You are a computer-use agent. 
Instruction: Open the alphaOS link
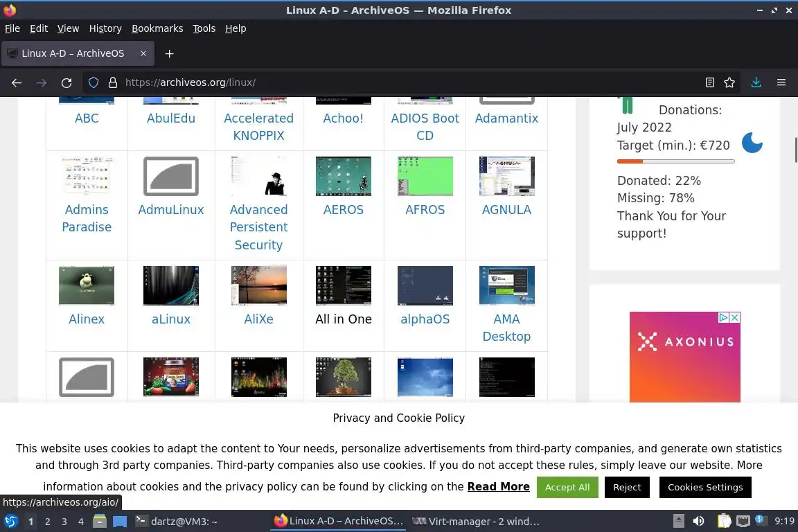(425, 319)
